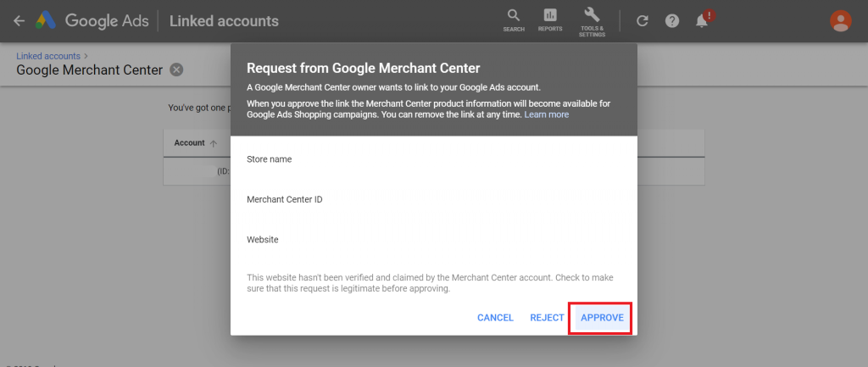The width and height of the screenshot is (868, 367).
Task: Click the back arrow in header
Action: 19,21
